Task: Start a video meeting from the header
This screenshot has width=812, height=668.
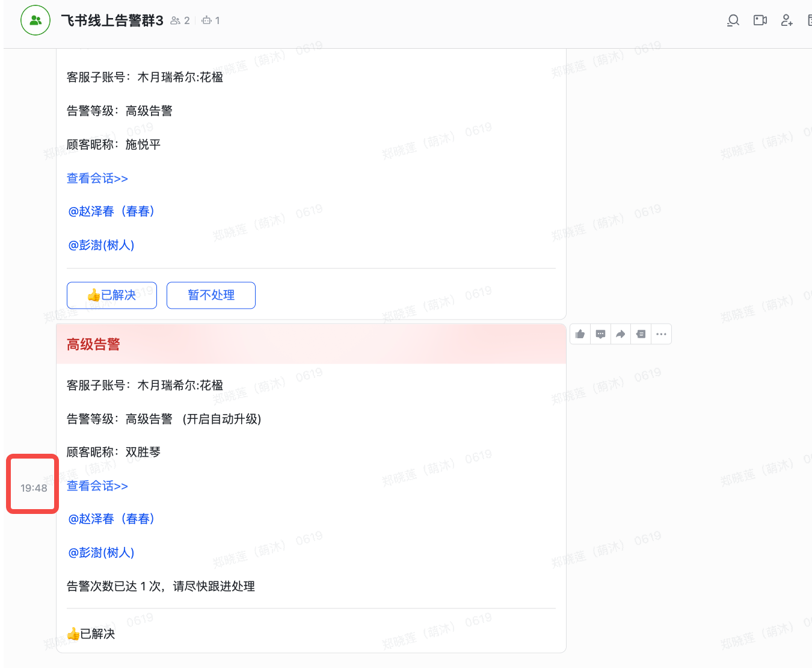Action: click(760, 20)
